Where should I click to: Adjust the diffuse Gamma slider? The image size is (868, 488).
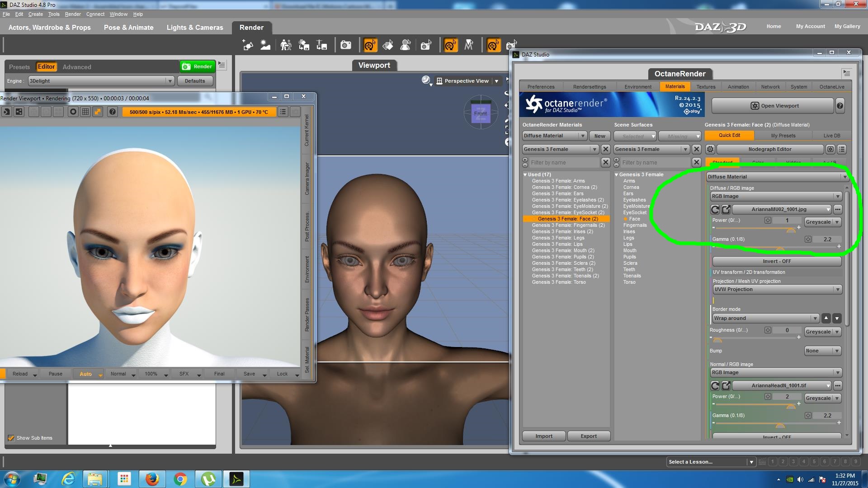point(780,249)
